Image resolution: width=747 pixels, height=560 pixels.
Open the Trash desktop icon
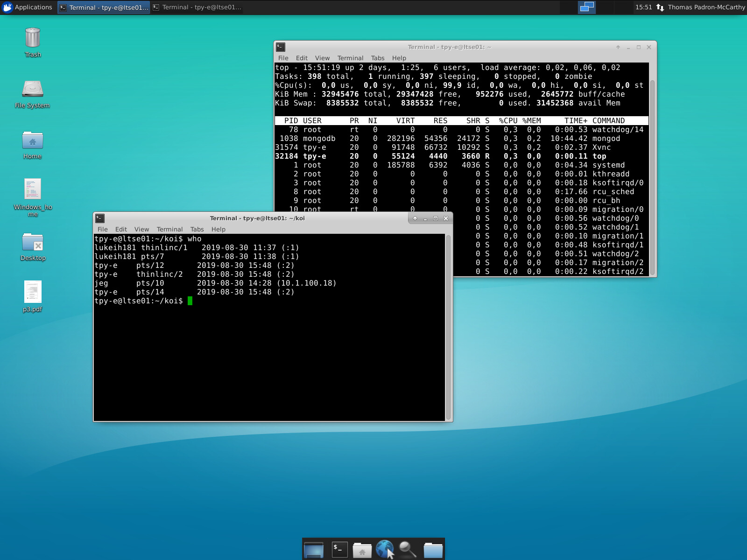pyautogui.click(x=33, y=38)
